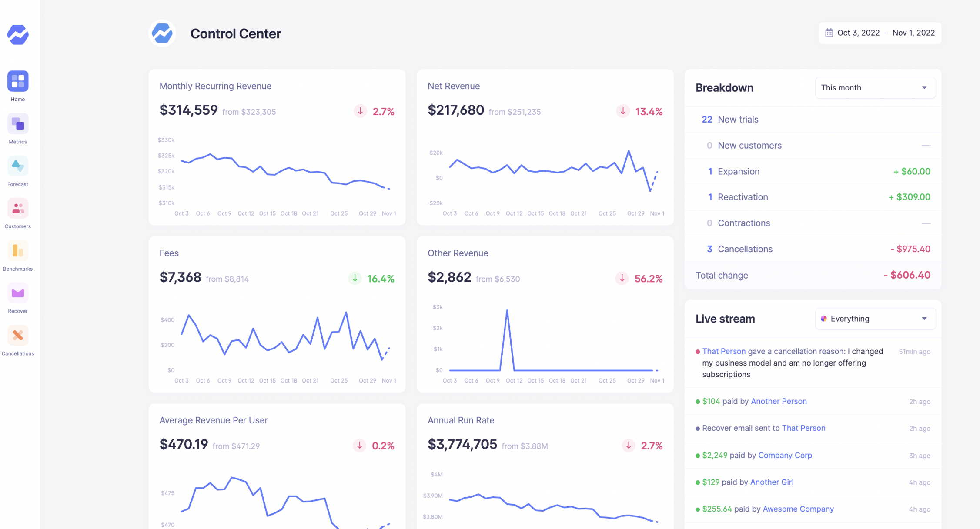The image size is (980, 529).
Task: Open the Customers panel
Action: (17, 208)
